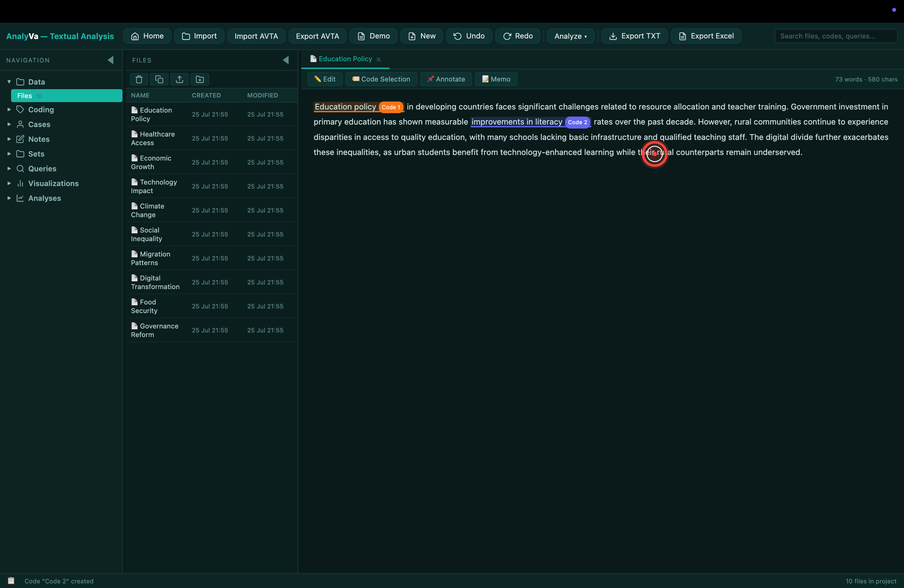Click the '10 files in project' status text
The image size is (904, 588).
pos(870,581)
